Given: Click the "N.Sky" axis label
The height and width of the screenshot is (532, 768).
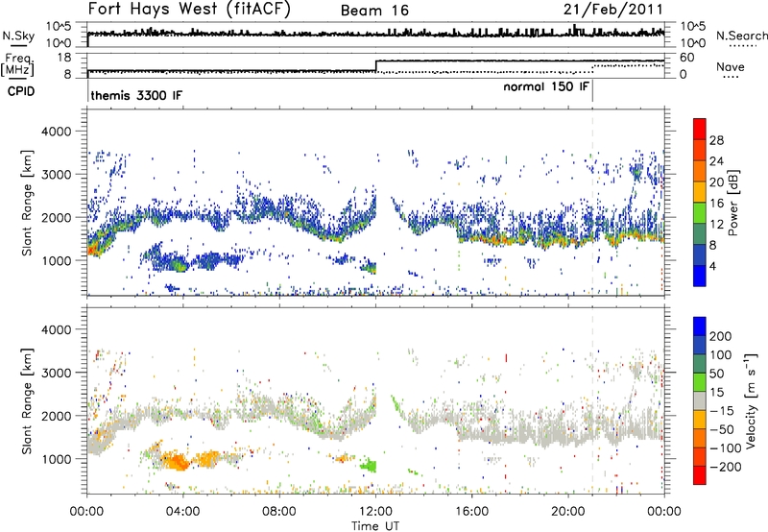Looking at the screenshot, I should [x=18, y=36].
